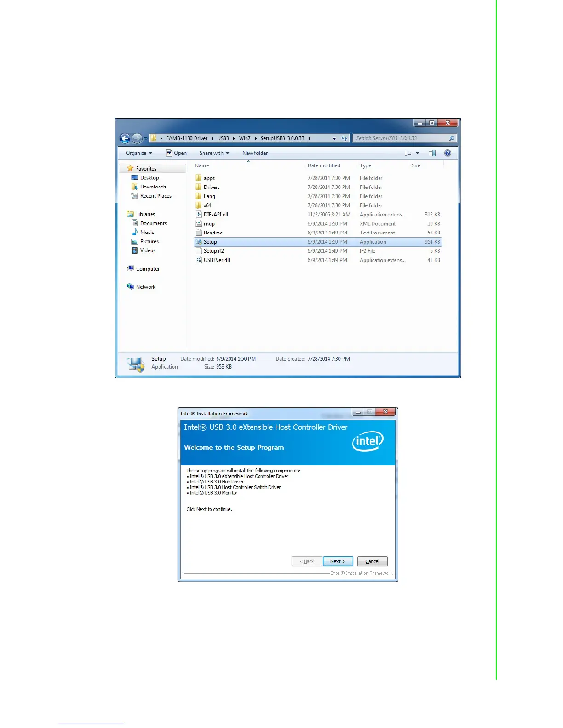Click the Open toolbar button
563x728 pixels.
(176, 153)
